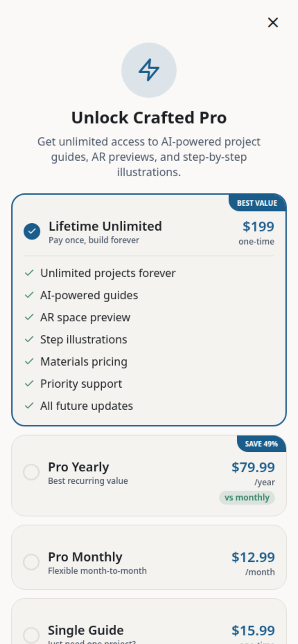Click the lightning bolt Pro icon

click(149, 70)
